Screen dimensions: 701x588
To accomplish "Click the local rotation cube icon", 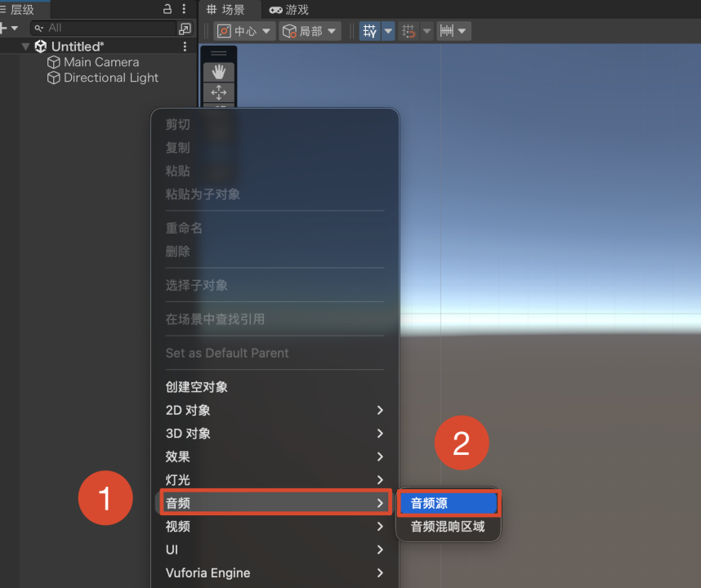I will pyautogui.click(x=290, y=31).
